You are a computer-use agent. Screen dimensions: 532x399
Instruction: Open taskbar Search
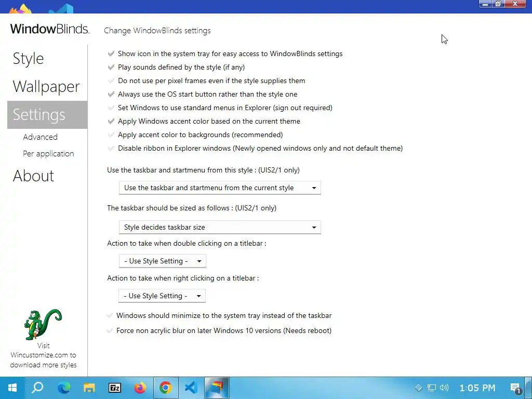(x=37, y=388)
